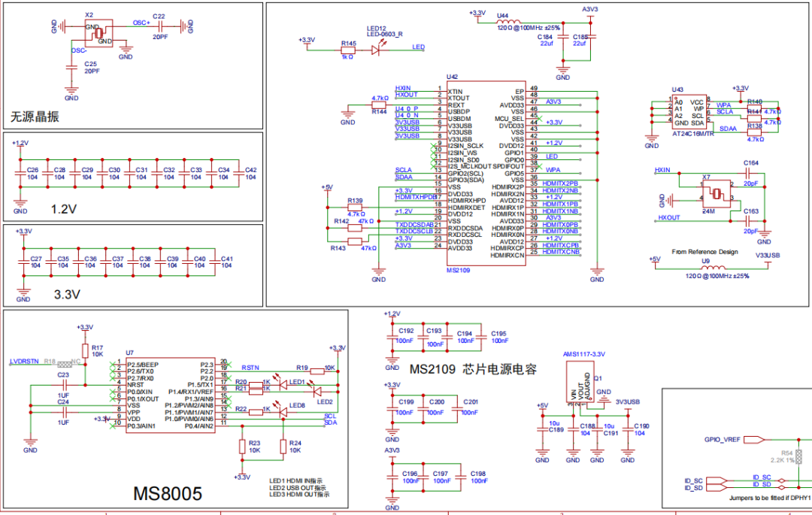Select the LVDRSTN net label
812x515 pixels.
pos(24,362)
